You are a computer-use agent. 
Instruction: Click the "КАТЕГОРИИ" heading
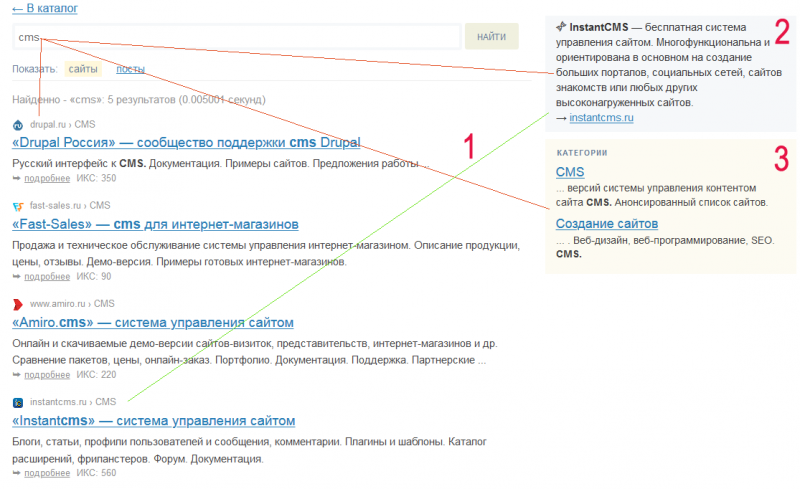click(582, 153)
